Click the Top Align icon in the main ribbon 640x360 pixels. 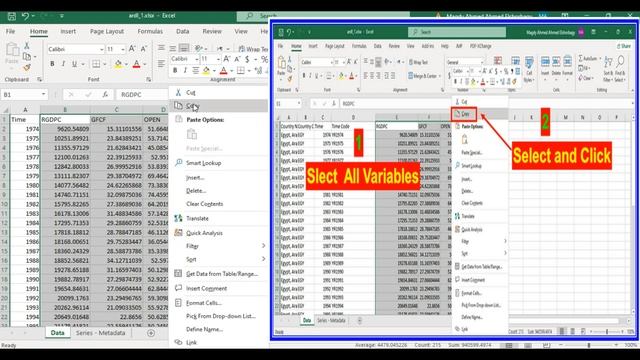pos(162,48)
